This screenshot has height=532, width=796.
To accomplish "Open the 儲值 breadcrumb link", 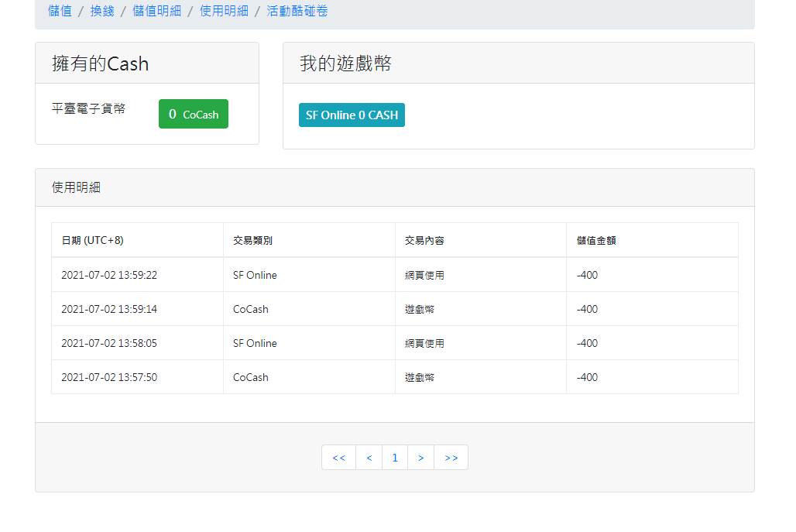I will click(x=60, y=12).
